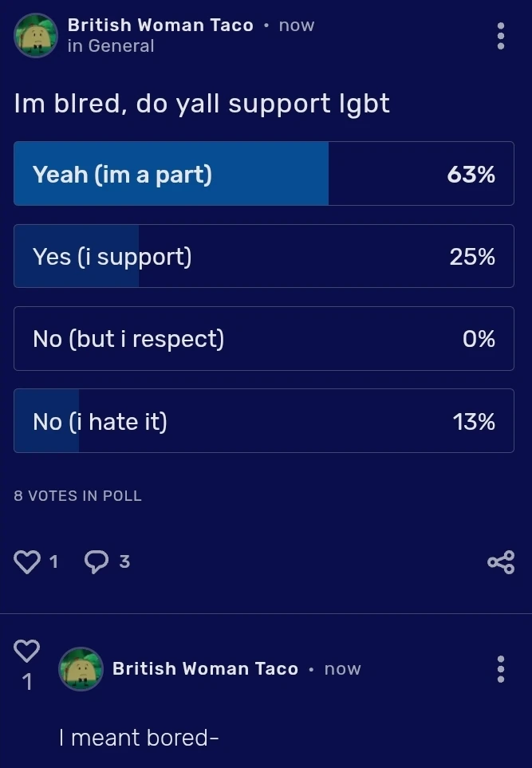Open the poll author's avatar at top
Image resolution: width=532 pixels, height=768 pixels.
click(x=36, y=36)
